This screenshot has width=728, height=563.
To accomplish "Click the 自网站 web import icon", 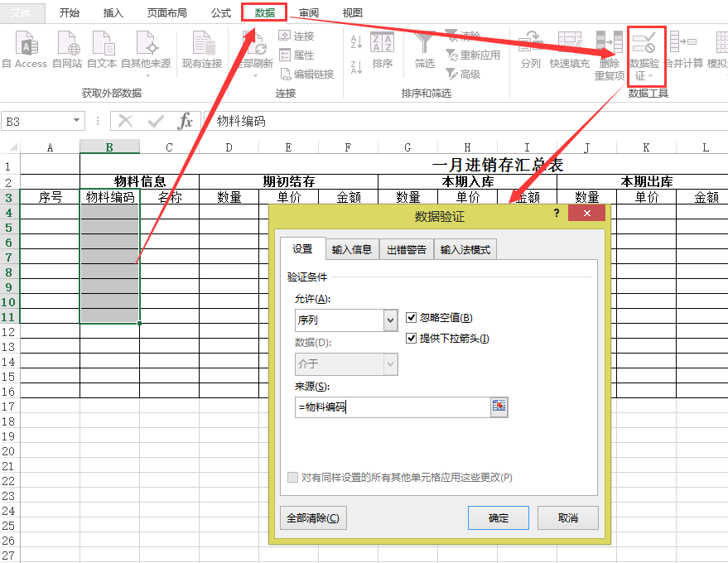I will pos(66,44).
